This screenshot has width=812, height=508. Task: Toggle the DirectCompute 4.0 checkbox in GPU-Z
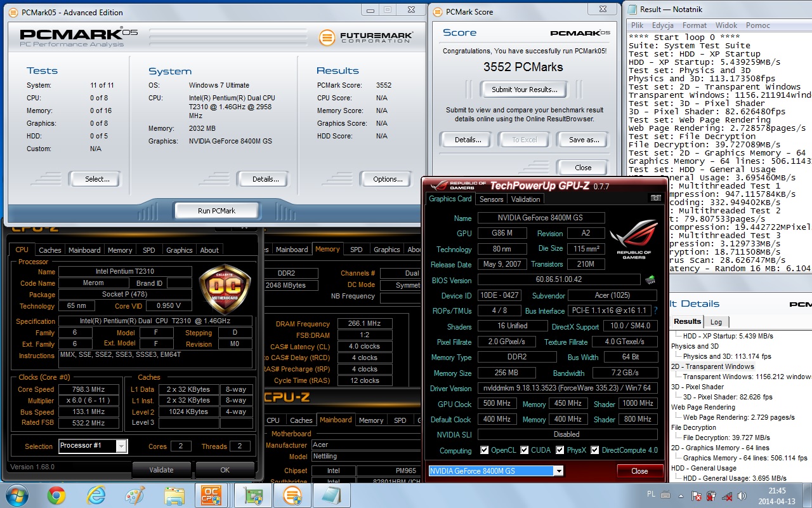point(595,450)
